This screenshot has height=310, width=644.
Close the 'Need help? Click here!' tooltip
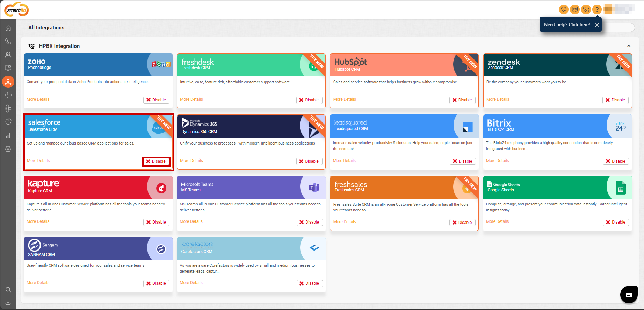point(597,25)
